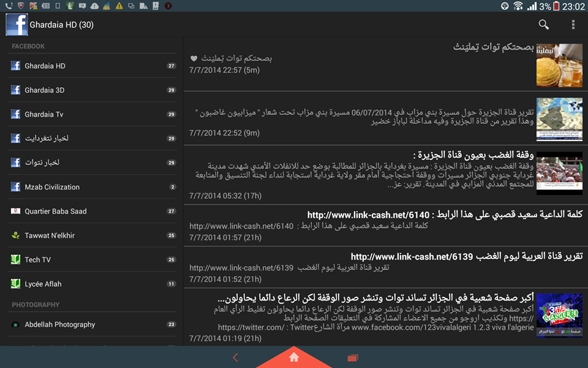
Task: Tap the PHOTOGRAPHY category header
Action: (36, 305)
